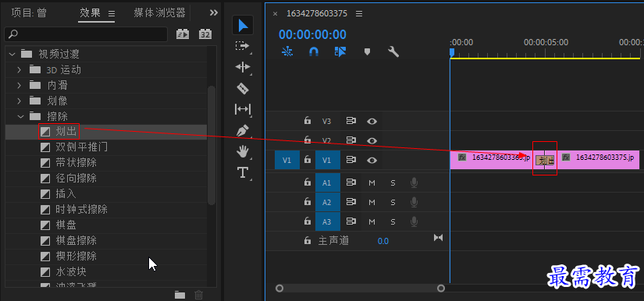Click the 划出 transition on the timeline

pos(545,161)
